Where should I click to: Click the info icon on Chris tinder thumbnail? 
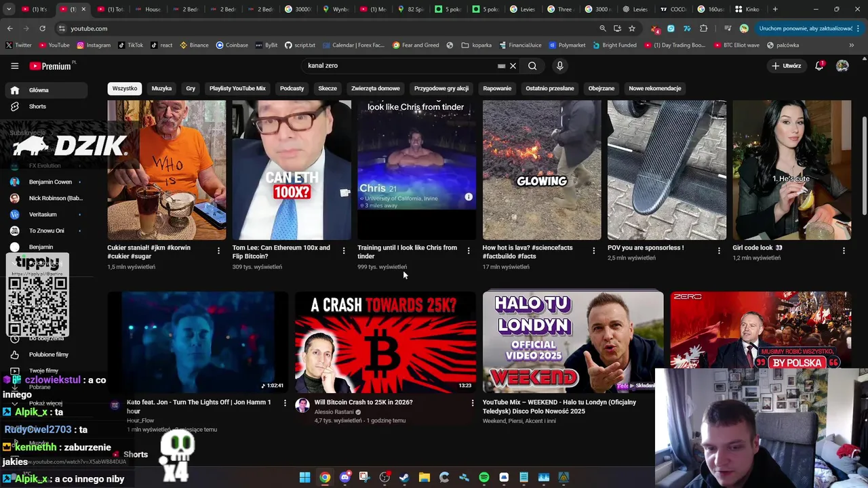click(x=469, y=197)
